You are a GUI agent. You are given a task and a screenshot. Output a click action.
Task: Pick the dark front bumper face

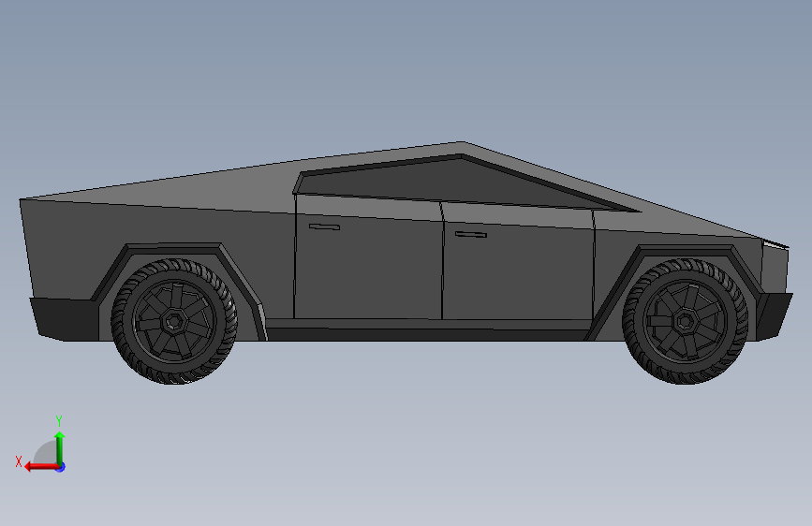tap(775, 315)
